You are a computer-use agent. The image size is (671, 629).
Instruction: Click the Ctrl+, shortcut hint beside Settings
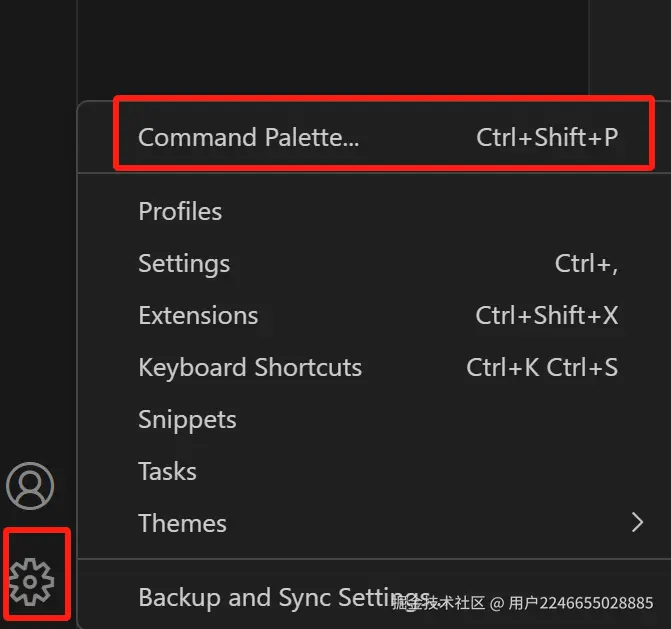[x=586, y=264]
